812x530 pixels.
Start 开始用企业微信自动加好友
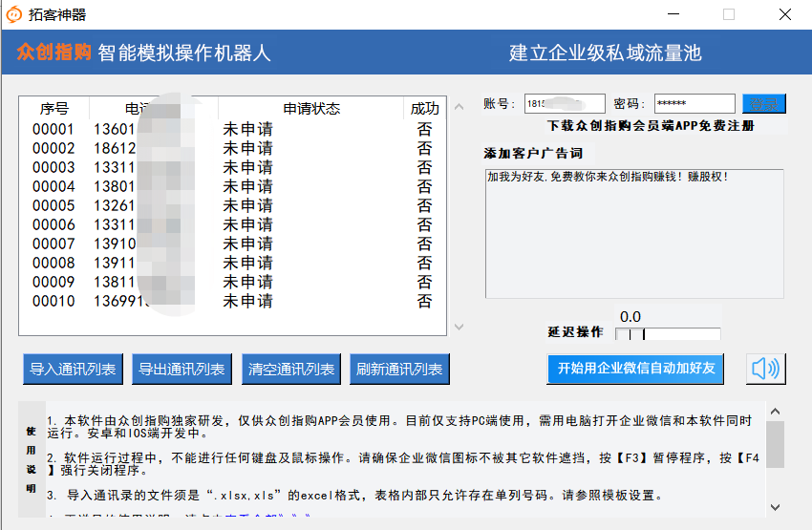click(635, 369)
